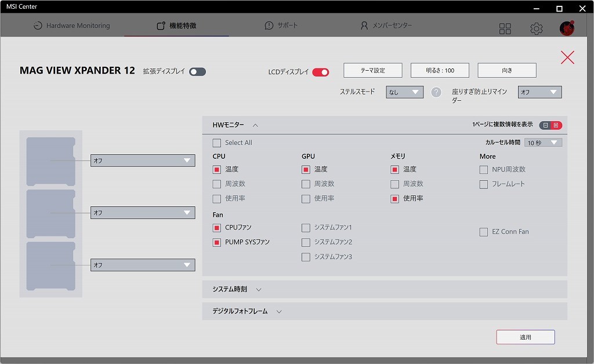Open the ステルスモード dropdown

[404, 92]
